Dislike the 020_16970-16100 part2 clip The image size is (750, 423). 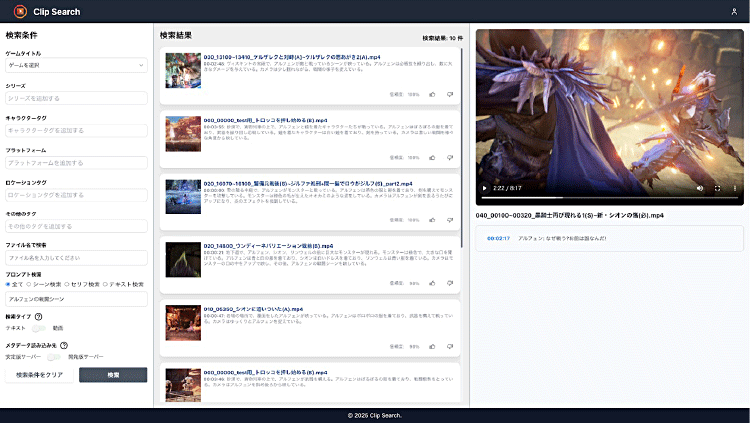[450, 220]
